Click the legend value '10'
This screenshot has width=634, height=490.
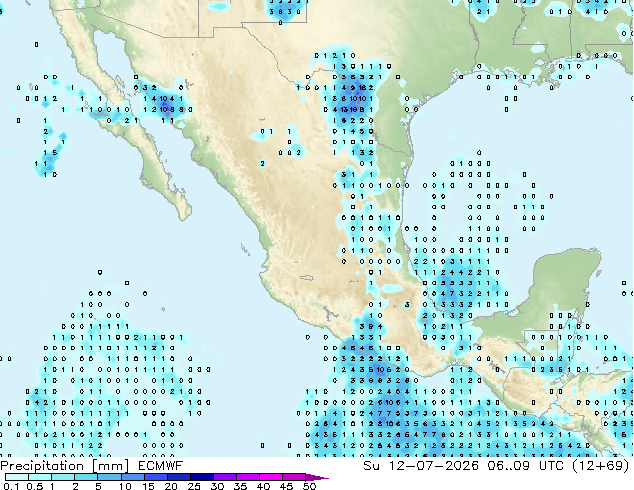tap(125, 486)
